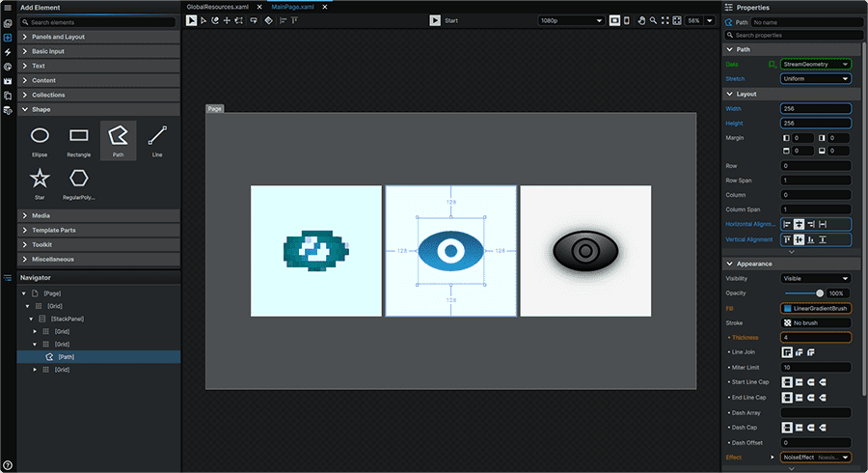Open the hamburger menu in left sidebar
This screenshot has width=868, height=473.
click(8, 8)
